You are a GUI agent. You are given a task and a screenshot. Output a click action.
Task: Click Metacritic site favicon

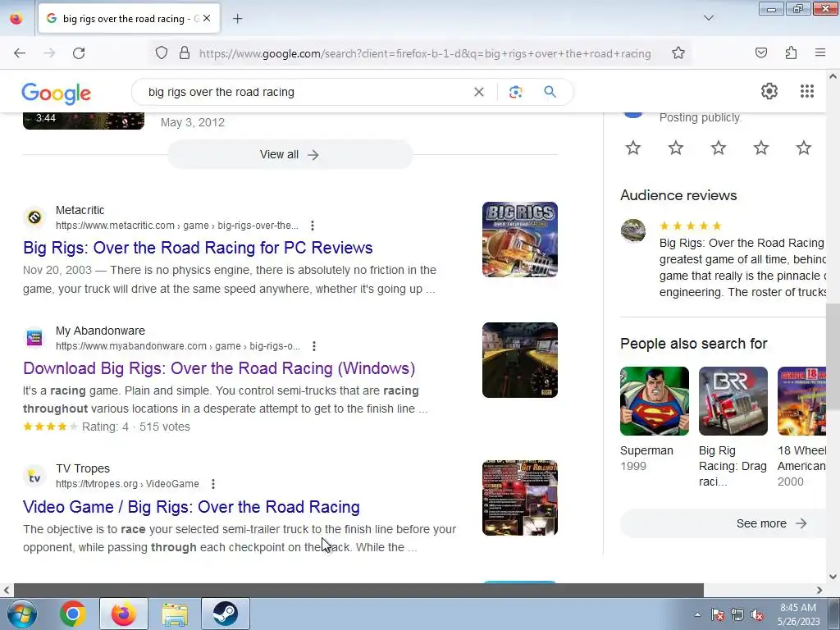point(34,217)
